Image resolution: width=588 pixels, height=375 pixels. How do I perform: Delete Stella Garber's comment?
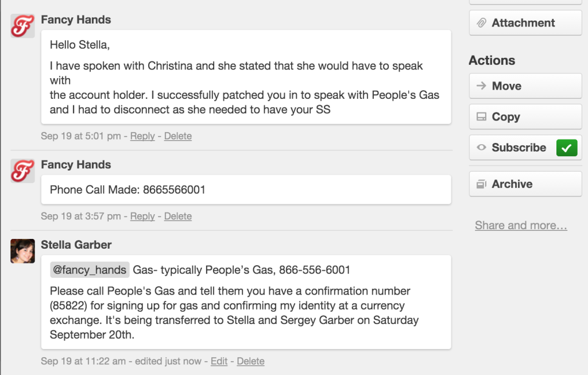[250, 361]
